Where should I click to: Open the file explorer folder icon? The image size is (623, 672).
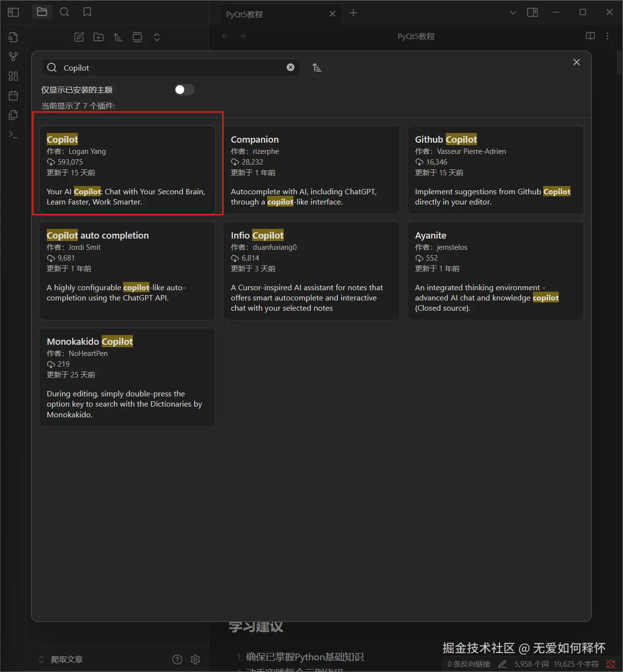[42, 12]
